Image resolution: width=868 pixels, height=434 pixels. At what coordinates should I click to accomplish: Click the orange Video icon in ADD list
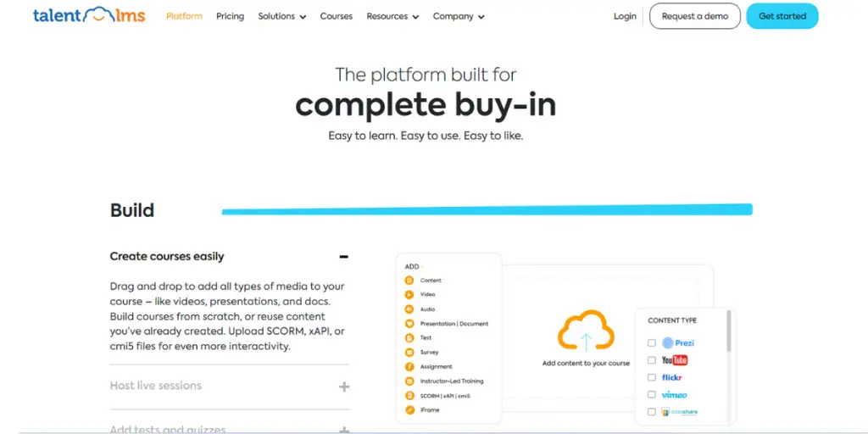[409, 295]
